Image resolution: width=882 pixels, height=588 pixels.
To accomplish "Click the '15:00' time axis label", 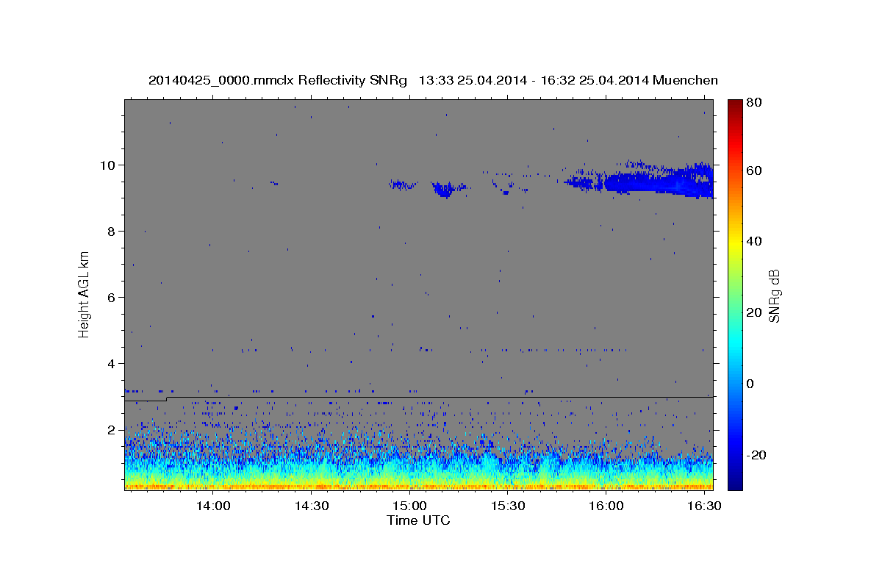I will (409, 506).
